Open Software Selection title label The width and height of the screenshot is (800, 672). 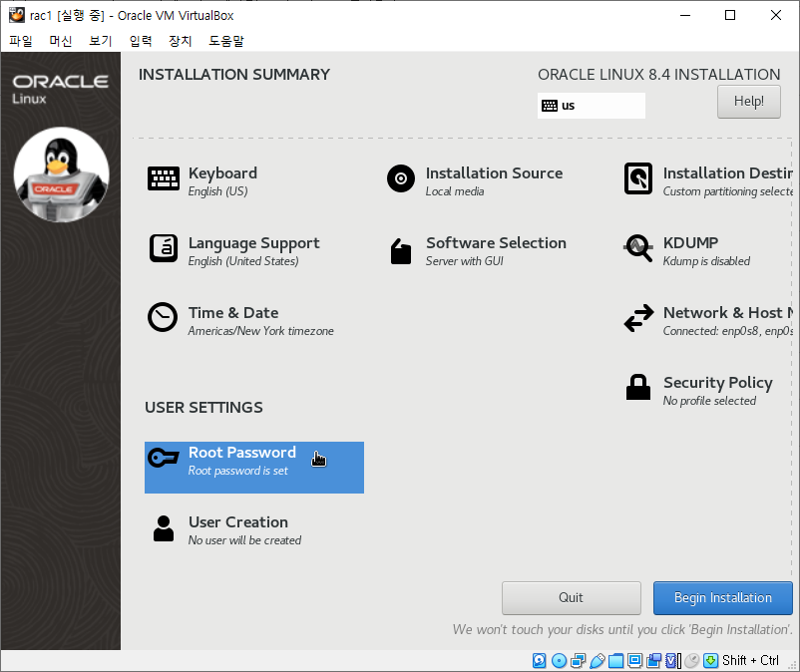coord(496,243)
